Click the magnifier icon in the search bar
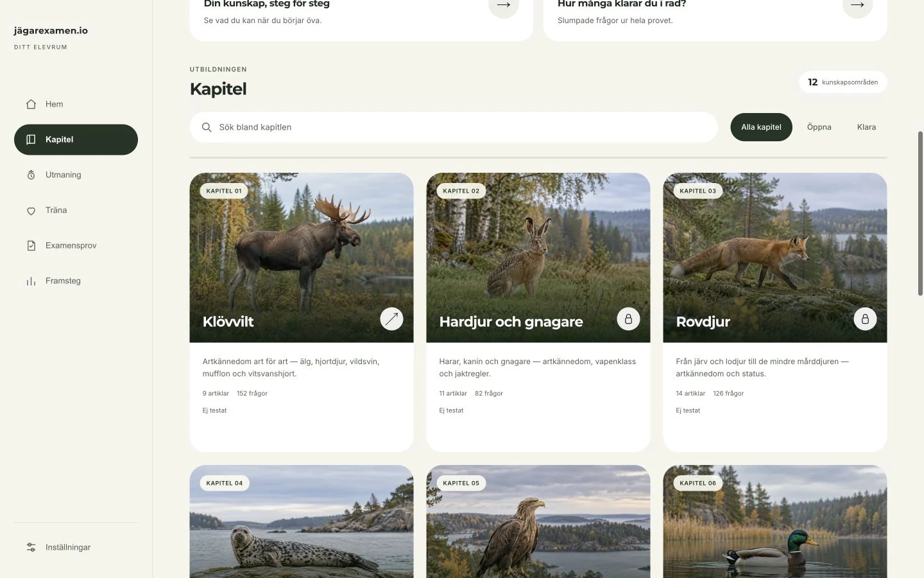 pyautogui.click(x=207, y=127)
